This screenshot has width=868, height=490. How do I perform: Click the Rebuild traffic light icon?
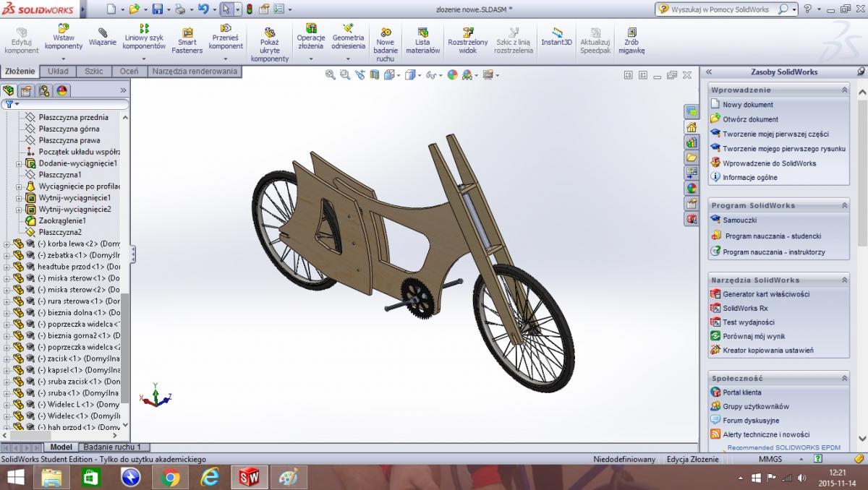pos(250,9)
